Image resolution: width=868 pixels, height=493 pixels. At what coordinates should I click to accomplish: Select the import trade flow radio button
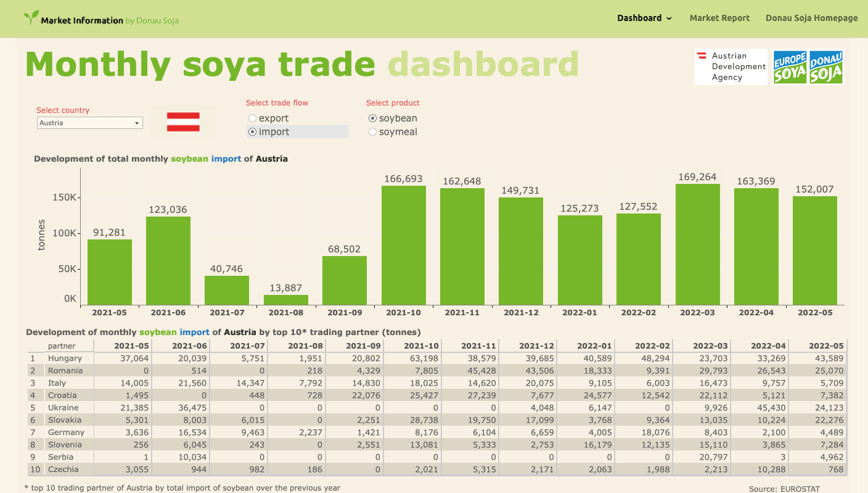coord(252,132)
